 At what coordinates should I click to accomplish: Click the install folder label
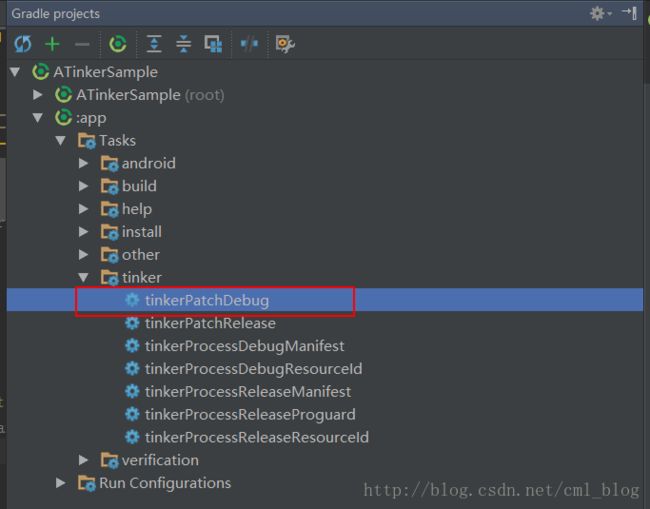[x=142, y=232]
